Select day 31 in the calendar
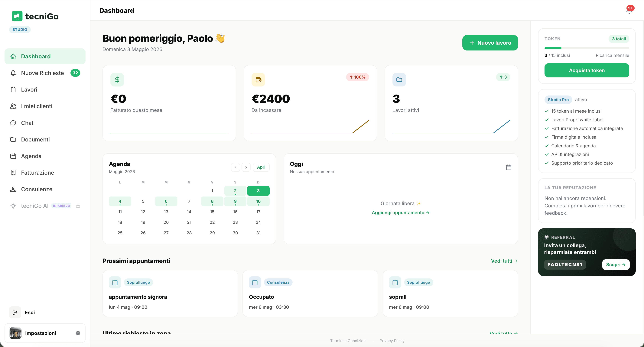This screenshot has height=347, width=644. tap(258, 233)
